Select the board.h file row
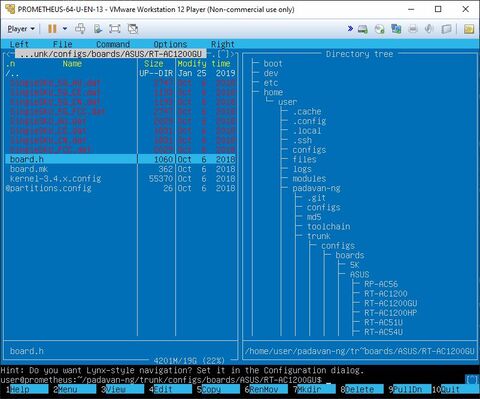 pyautogui.click(x=120, y=159)
